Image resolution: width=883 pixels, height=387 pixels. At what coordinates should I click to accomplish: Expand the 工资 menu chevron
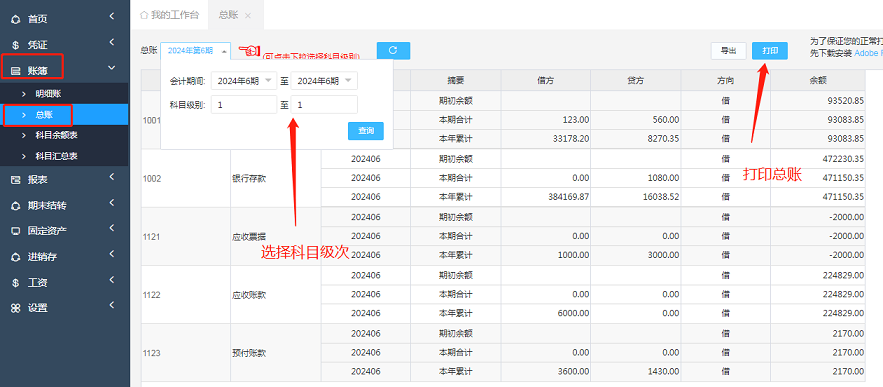(x=112, y=280)
